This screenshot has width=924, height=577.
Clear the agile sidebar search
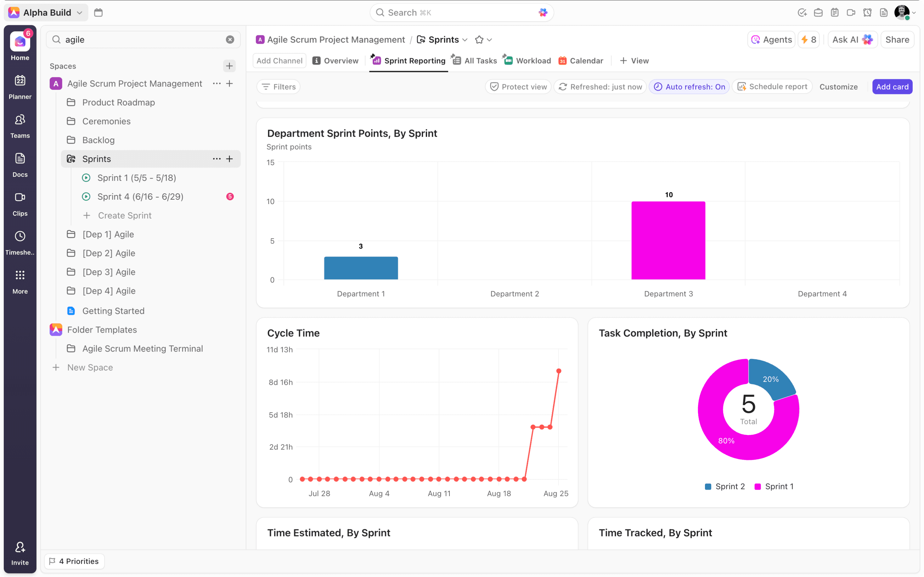pyautogui.click(x=230, y=40)
